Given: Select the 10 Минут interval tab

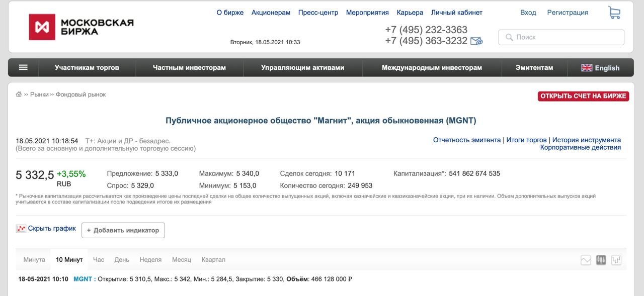Looking at the screenshot, I should tap(69, 260).
